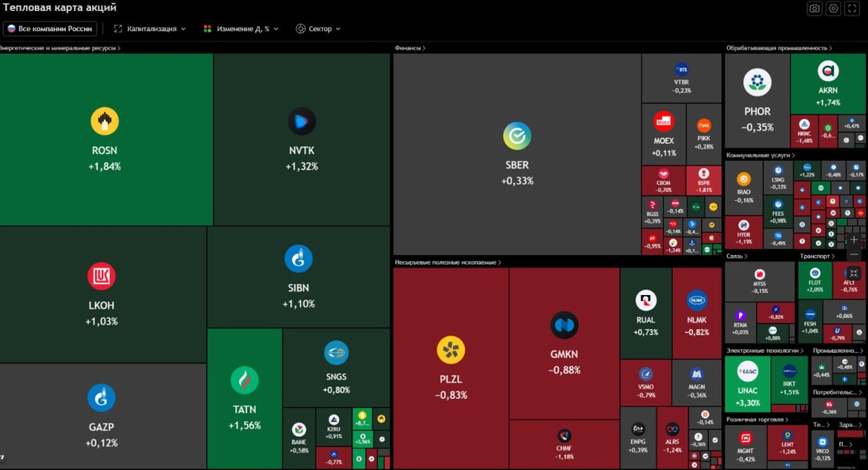Viewport: 868px width, 470px height.
Task: Click the Tatneft logo in the TATN tile
Action: [244, 380]
